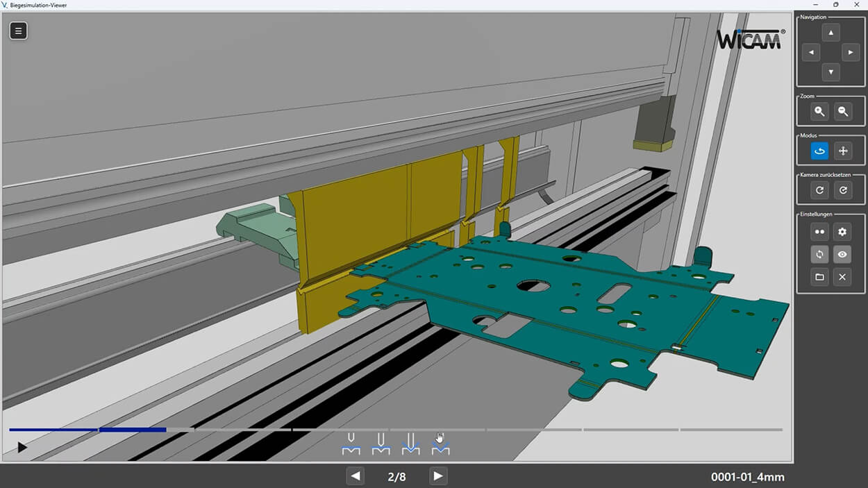The image size is (868, 488).
Task: Select the first bending tool symbol
Action: 351,443
